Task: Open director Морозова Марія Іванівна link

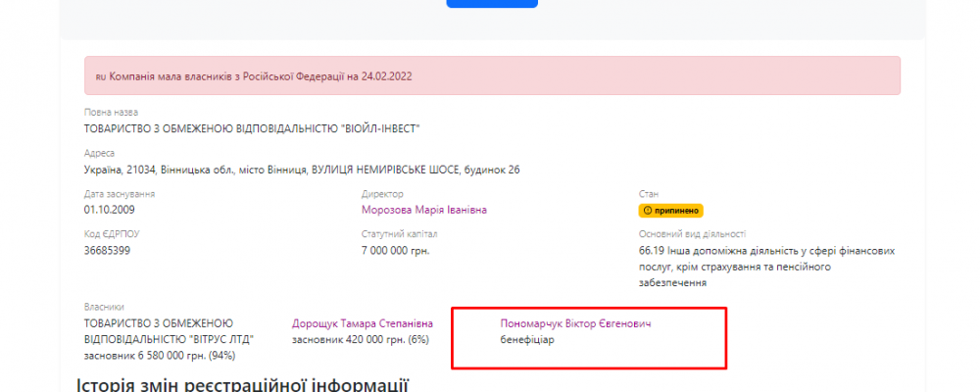Action: (423, 210)
